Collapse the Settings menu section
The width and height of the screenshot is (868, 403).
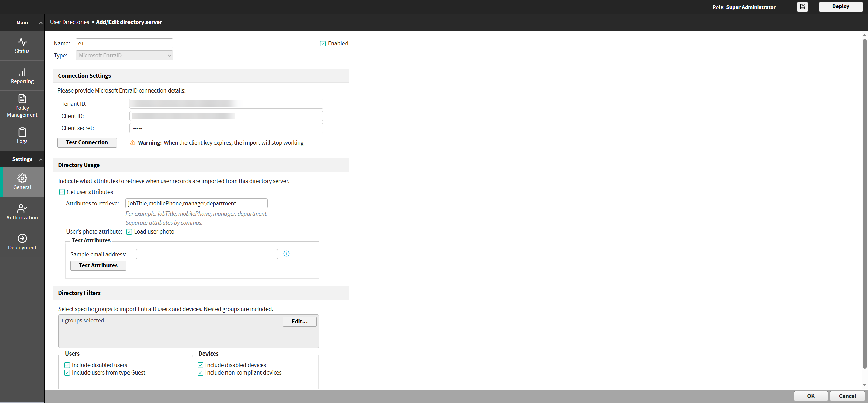pos(41,159)
